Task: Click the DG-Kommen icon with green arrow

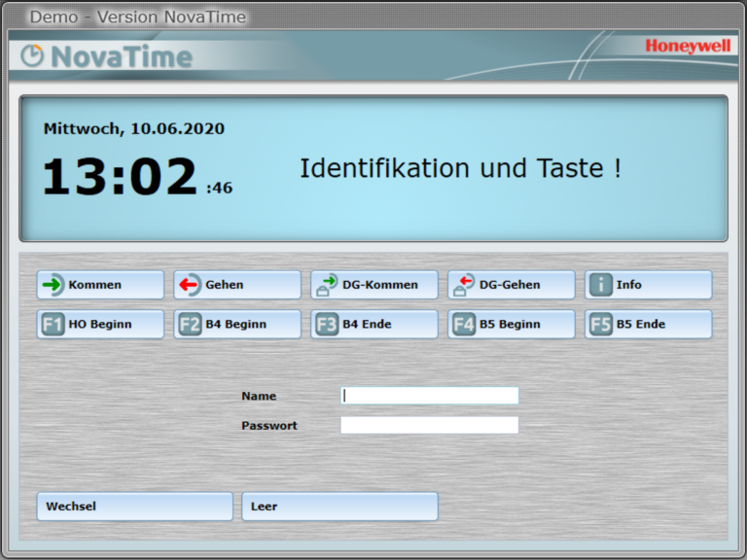Action: point(327,285)
